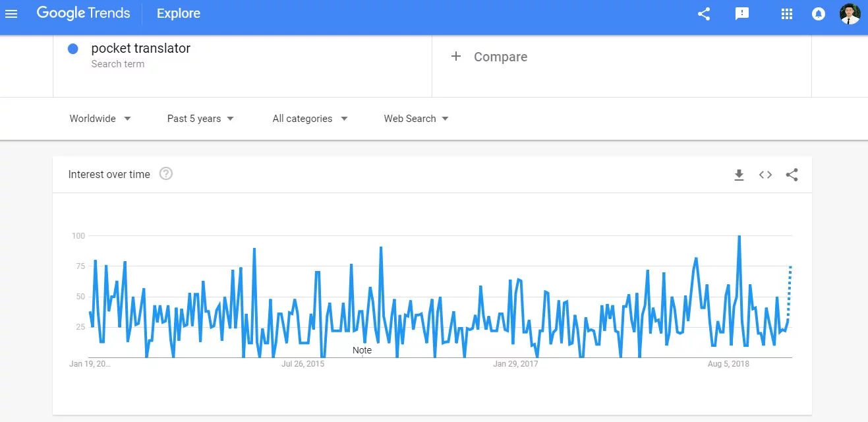The height and width of the screenshot is (422, 868).
Task: View notifications bell icon
Action: (x=819, y=14)
